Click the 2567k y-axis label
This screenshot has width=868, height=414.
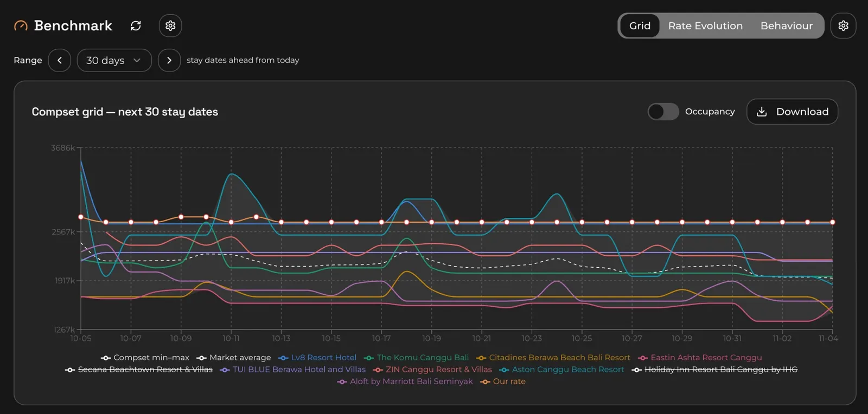[63, 232]
